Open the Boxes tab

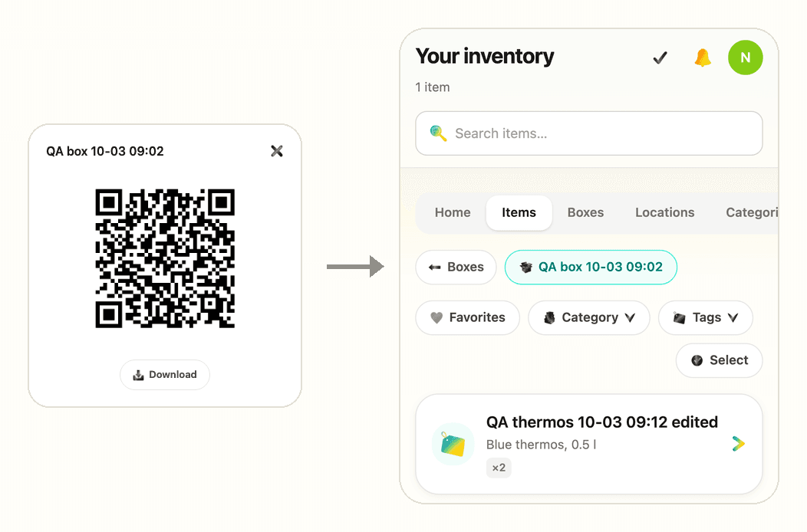pos(585,212)
